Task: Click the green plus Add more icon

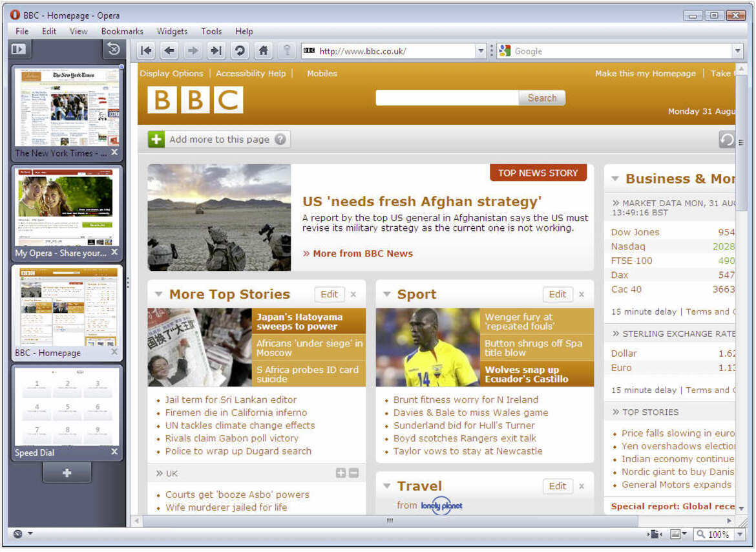Action: (156, 140)
